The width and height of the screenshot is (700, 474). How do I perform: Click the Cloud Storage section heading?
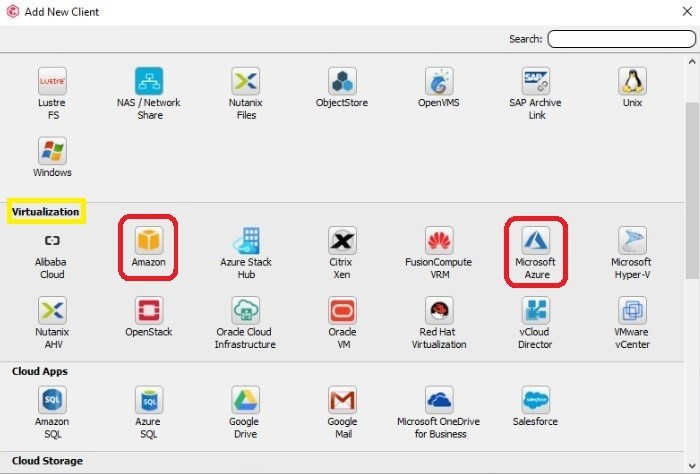47,461
